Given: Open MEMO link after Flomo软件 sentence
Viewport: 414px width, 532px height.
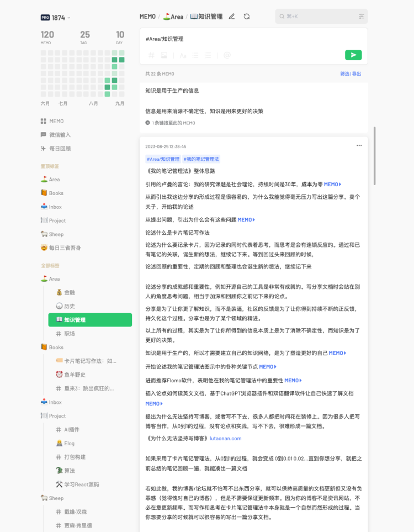Looking at the screenshot, I should click(x=293, y=380).
